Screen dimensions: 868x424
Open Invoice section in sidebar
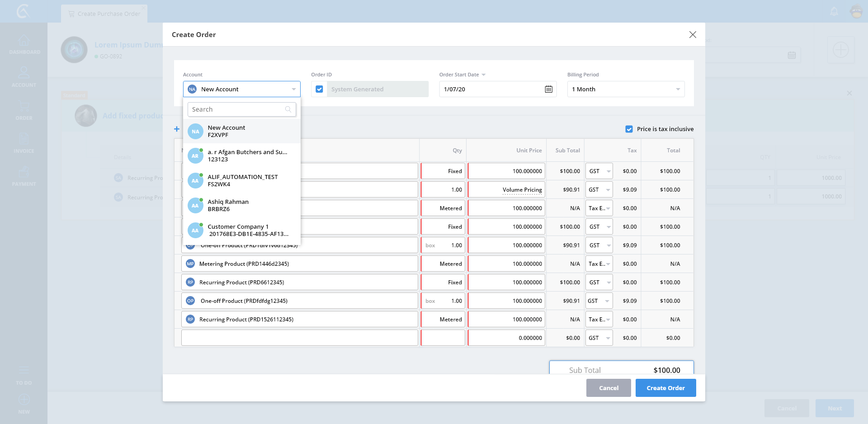pos(24,143)
